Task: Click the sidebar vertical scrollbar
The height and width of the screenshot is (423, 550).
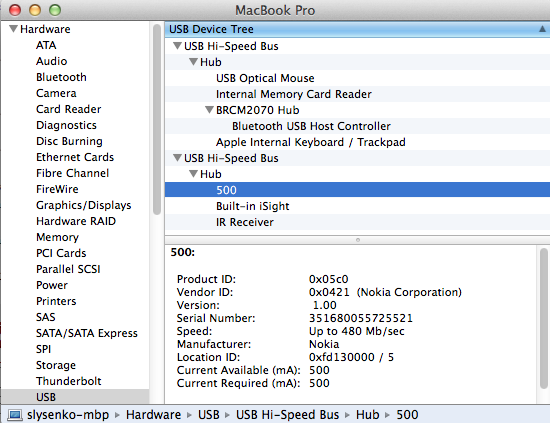Action: coord(157,119)
